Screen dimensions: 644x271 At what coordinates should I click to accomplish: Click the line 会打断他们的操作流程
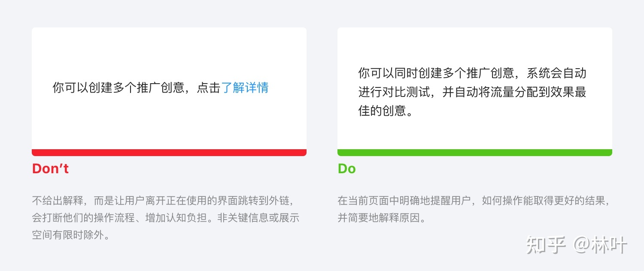click(166, 218)
